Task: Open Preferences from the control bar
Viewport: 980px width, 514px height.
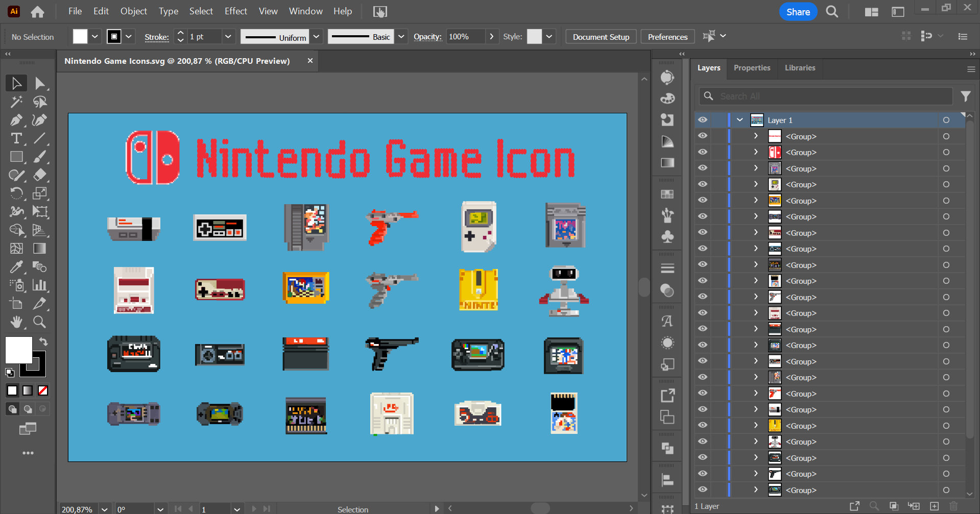Action: click(x=667, y=36)
